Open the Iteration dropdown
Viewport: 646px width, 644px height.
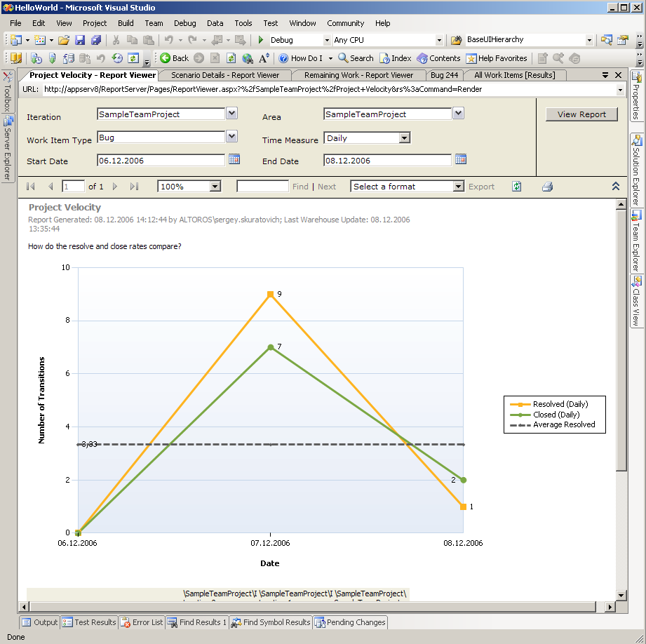[x=232, y=113]
